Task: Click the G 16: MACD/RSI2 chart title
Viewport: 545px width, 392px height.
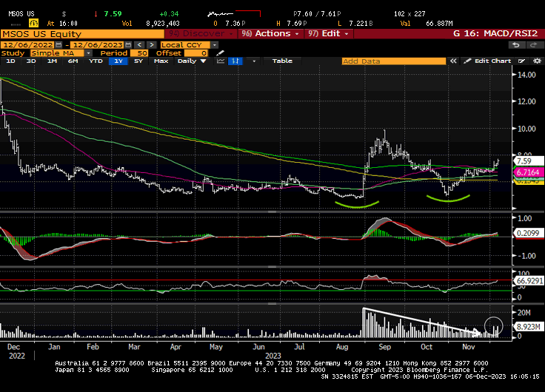Action: (496, 34)
